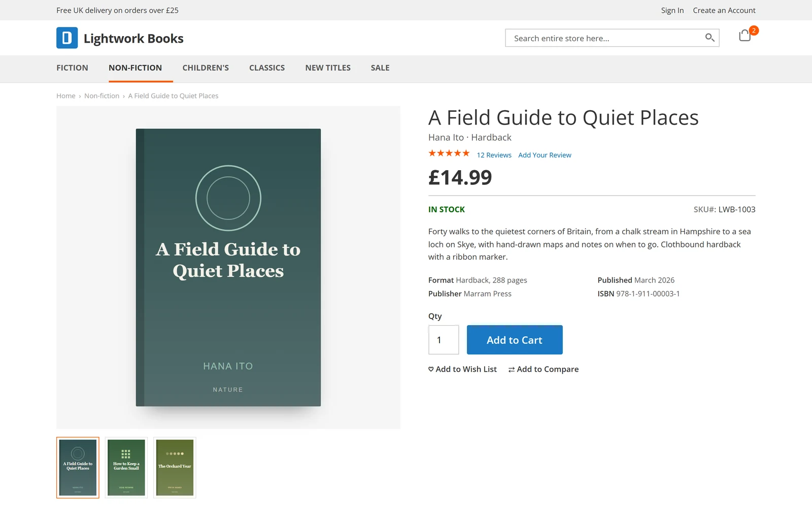Click the five-star rating
Screen dimensions: 812x508
click(x=449, y=153)
